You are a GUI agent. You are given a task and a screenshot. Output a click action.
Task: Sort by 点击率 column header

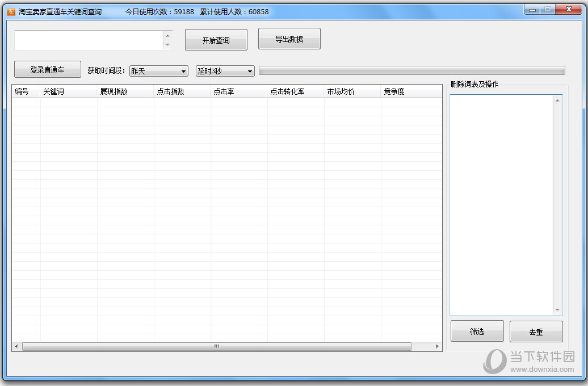pyautogui.click(x=239, y=91)
